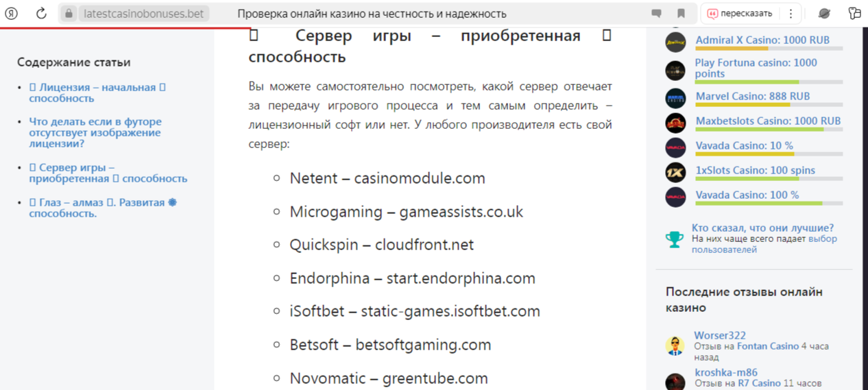This screenshot has height=390, width=868.
Task: Open the padlock site security info
Action: click(68, 14)
